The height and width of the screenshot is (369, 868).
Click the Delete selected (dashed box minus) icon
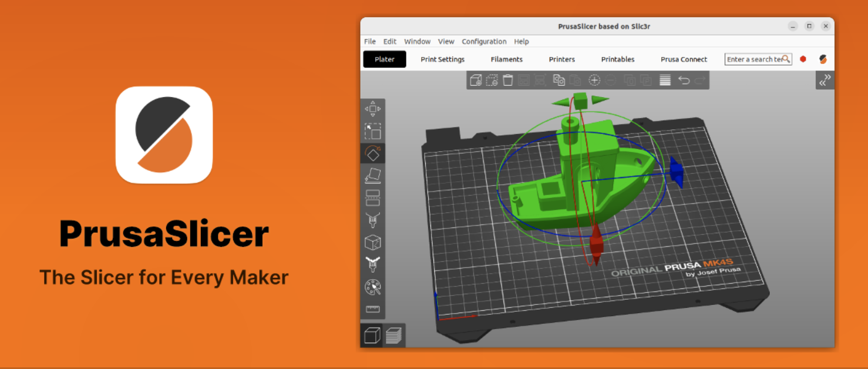492,80
